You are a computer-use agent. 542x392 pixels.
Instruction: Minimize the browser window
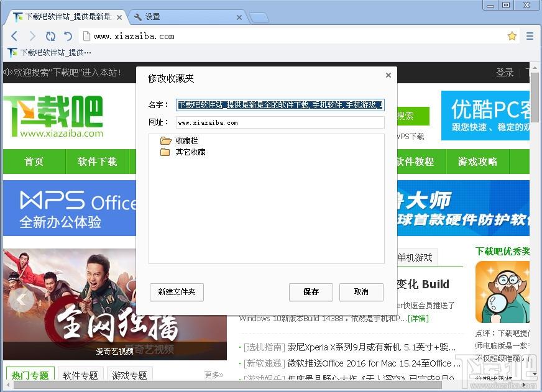(x=490, y=5)
